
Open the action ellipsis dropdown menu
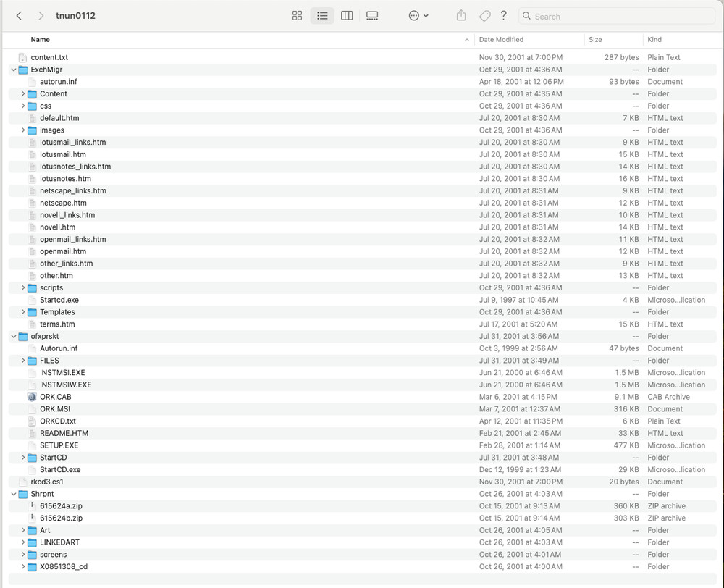coord(418,16)
